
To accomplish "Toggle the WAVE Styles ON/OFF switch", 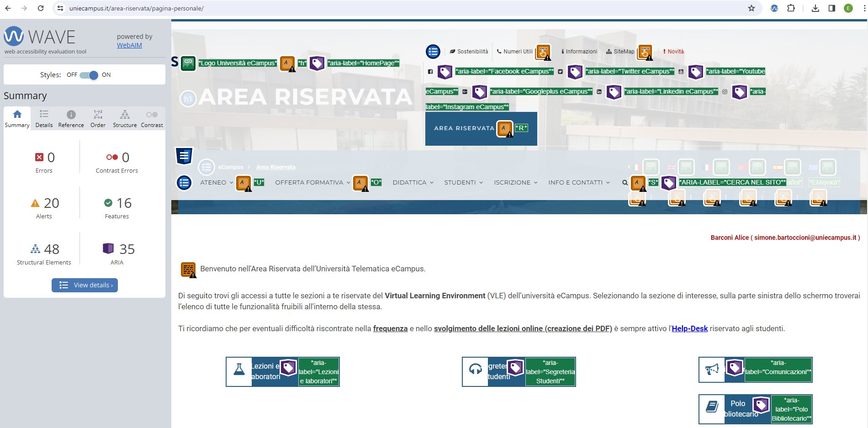I will click(x=89, y=75).
